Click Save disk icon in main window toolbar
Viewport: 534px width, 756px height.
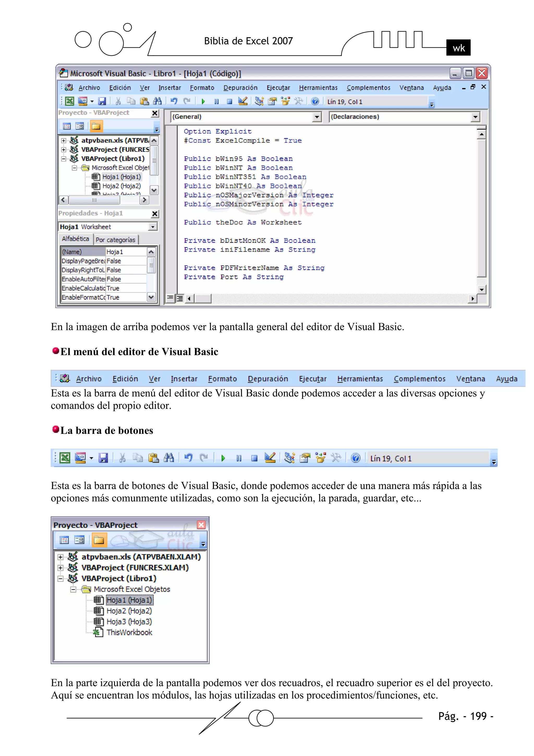point(102,101)
